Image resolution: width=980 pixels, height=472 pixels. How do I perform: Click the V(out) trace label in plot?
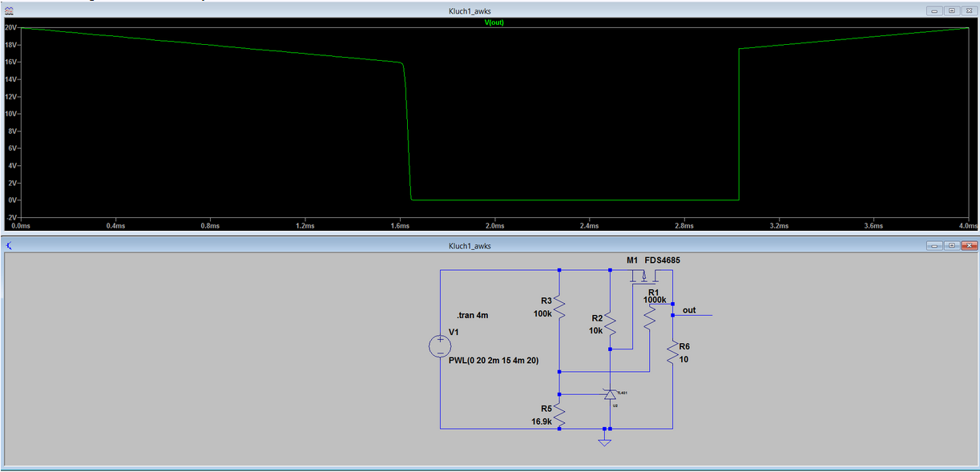pyautogui.click(x=494, y=22)
